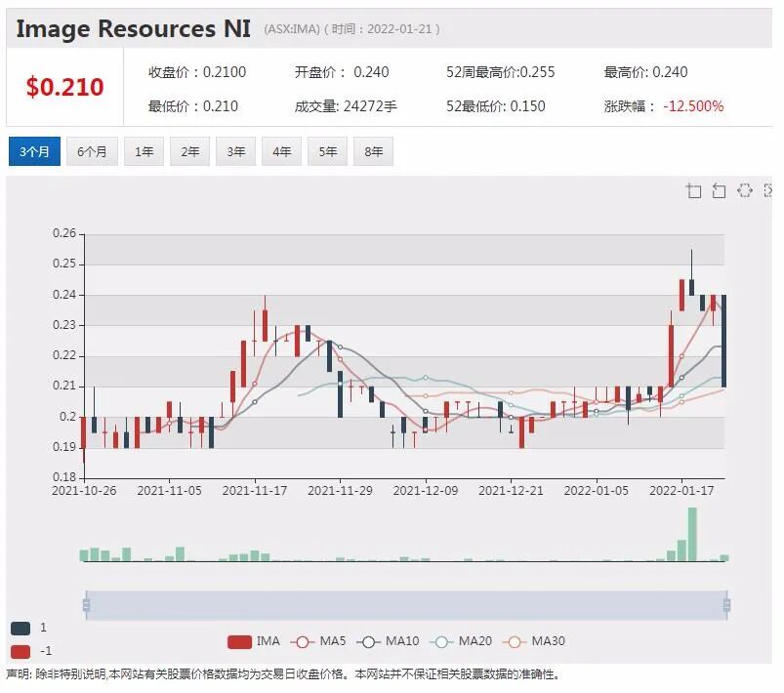The height and width of the screenshot is (693, 784).
Task: Click the y-axis label 0.18
Action: click(x=64, y=477)
